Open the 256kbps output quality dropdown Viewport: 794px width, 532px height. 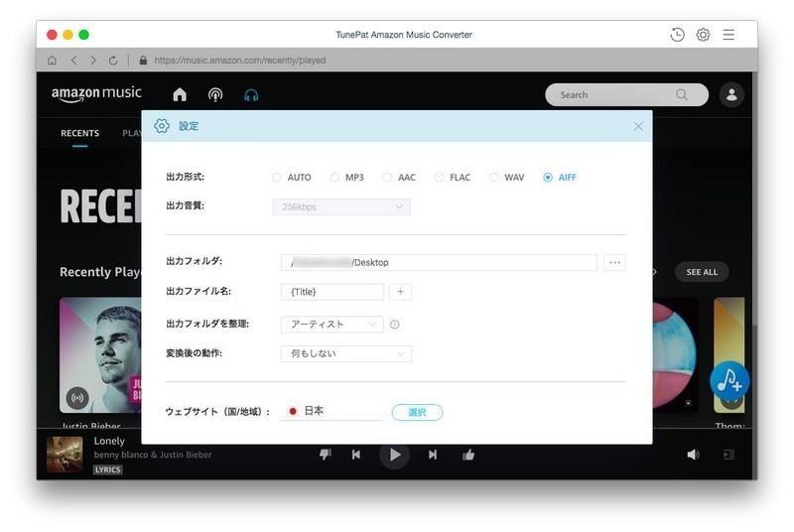coord(341,206)
